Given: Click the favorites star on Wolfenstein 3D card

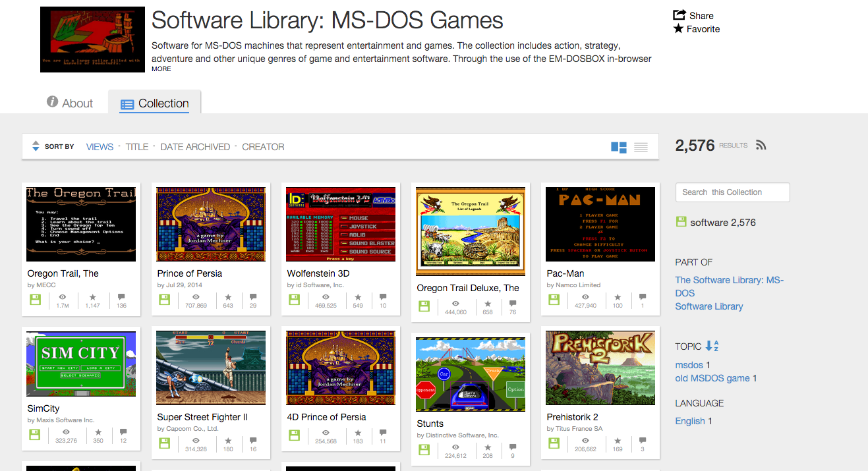Looking at the screenshot, I should pyautogui.click(x=358, y=297).
